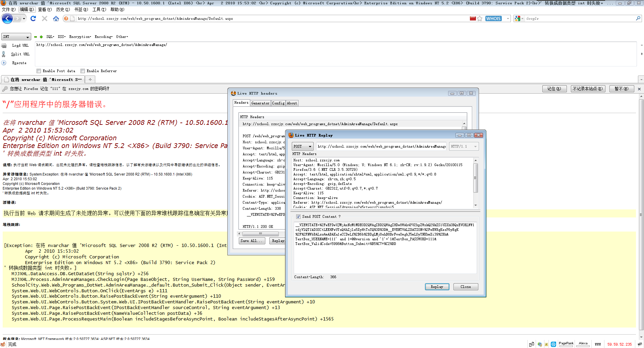Image resolution: width=644 pixels, height=348 pixels.
Task: Reload the page with the refresh icon
Action: (33, 18)
